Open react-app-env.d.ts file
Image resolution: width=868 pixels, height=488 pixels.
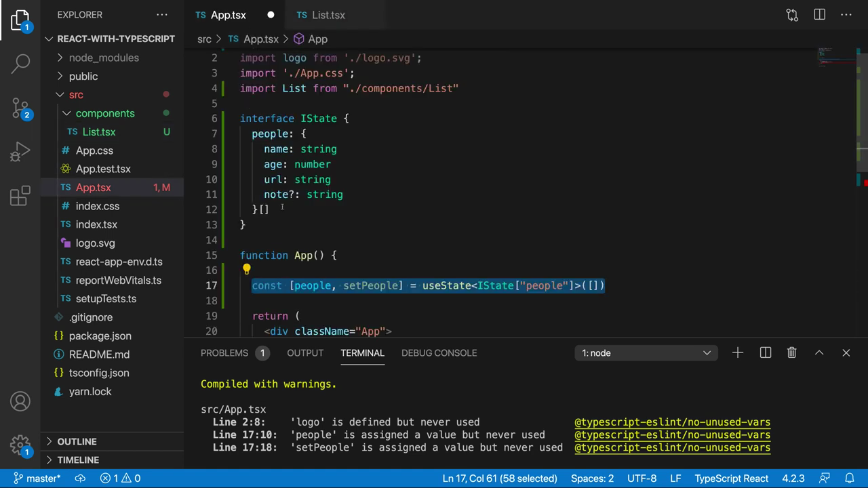pos(111,262)
